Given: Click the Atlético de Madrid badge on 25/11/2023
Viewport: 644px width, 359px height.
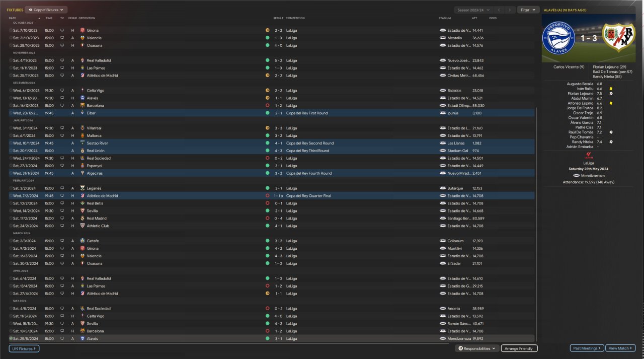Looking at the screenshot, I should pyautogui.click(x=82, y=76).
